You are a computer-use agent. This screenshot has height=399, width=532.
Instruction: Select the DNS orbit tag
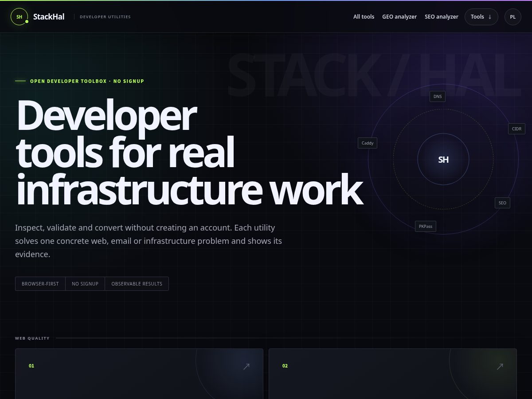tap(438, 96)
